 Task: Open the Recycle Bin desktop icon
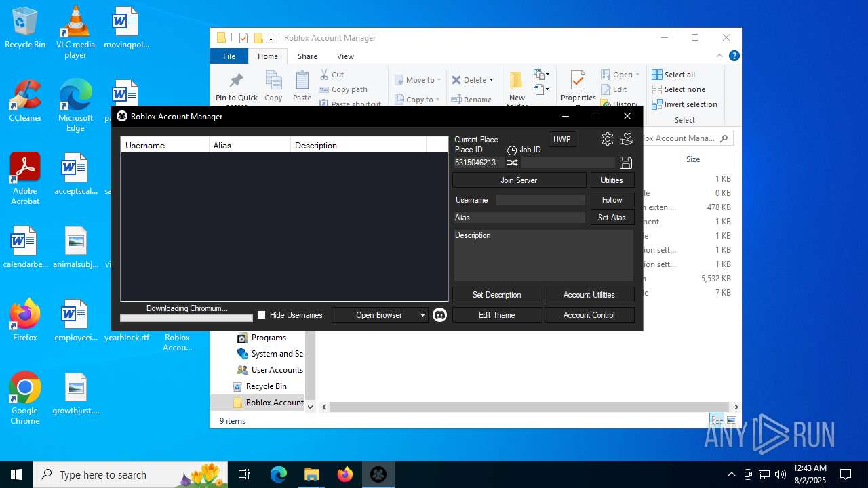tap(25, 28)
